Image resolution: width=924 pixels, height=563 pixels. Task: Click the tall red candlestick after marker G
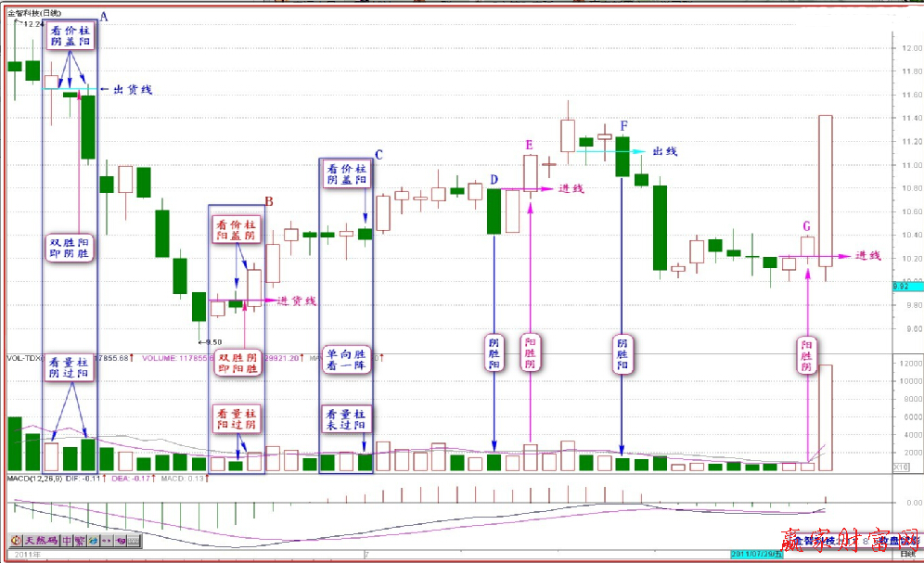825,190
